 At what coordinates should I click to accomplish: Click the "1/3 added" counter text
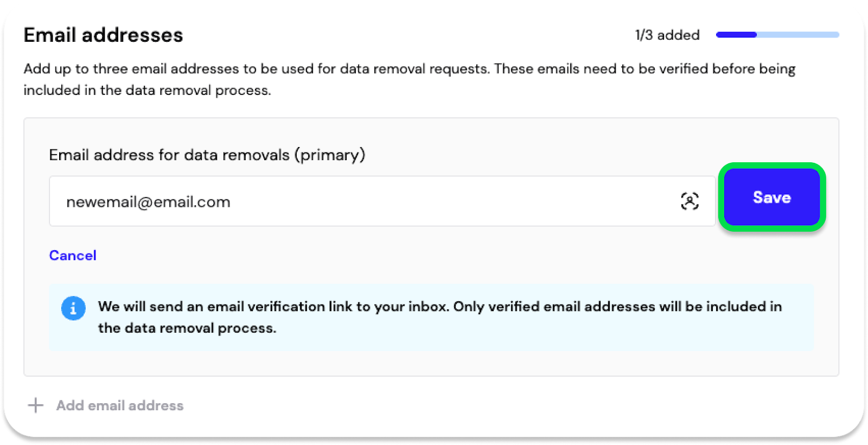click(x=667, y=35)
